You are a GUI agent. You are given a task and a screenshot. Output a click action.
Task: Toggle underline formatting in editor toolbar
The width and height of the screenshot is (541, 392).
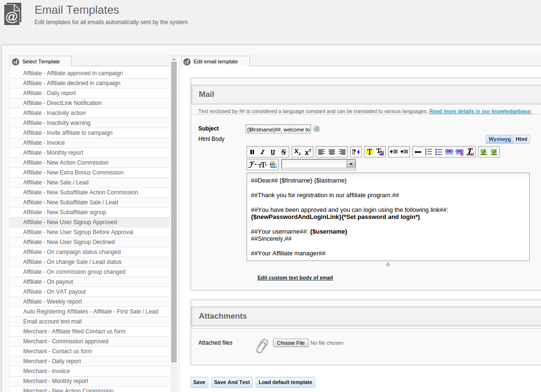273,152
